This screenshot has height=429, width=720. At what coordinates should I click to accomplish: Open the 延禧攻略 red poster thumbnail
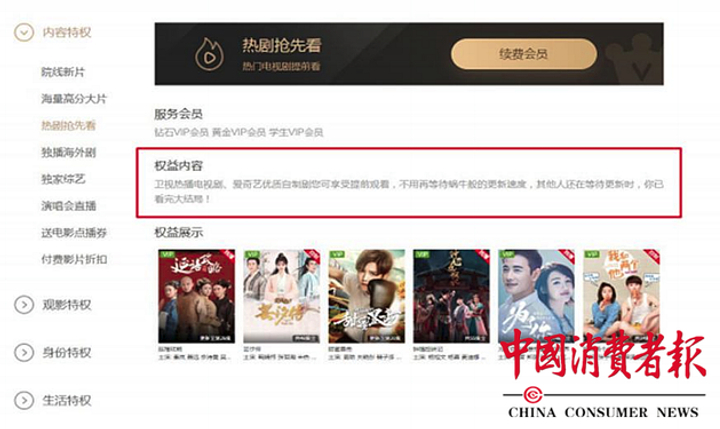coord(197,296)
